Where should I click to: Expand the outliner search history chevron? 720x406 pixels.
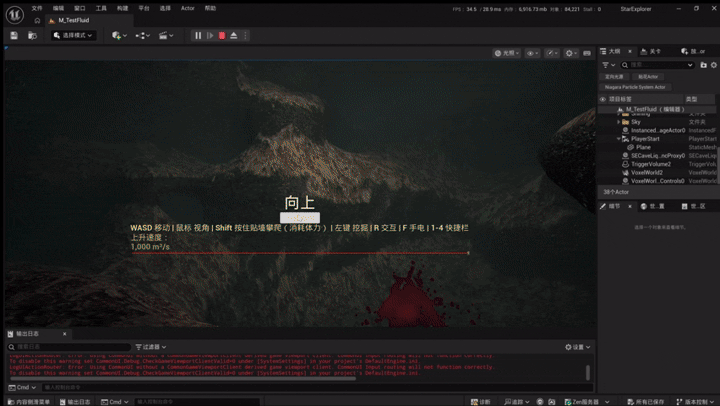(690, 65)
